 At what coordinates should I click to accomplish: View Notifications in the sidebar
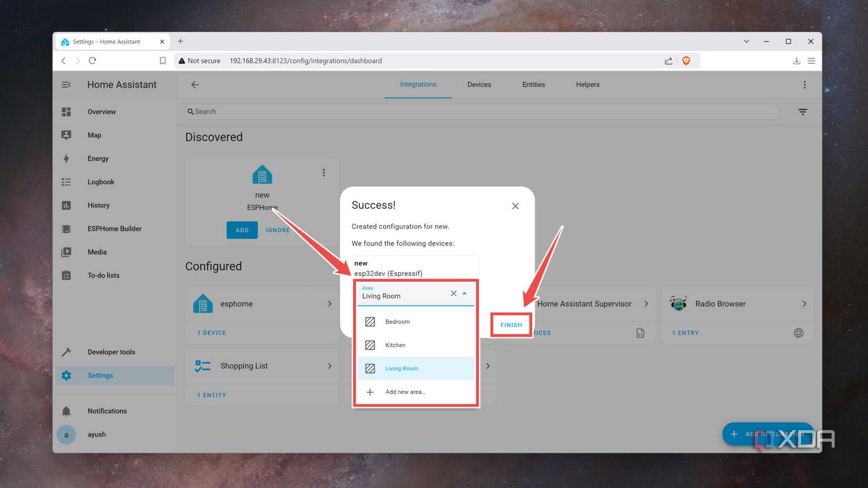[x=107, y=411]
